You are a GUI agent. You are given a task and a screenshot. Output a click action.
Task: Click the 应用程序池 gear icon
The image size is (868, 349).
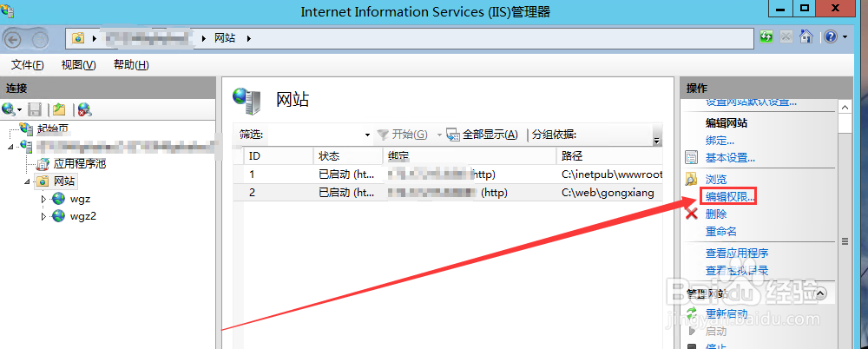[43, 164]
